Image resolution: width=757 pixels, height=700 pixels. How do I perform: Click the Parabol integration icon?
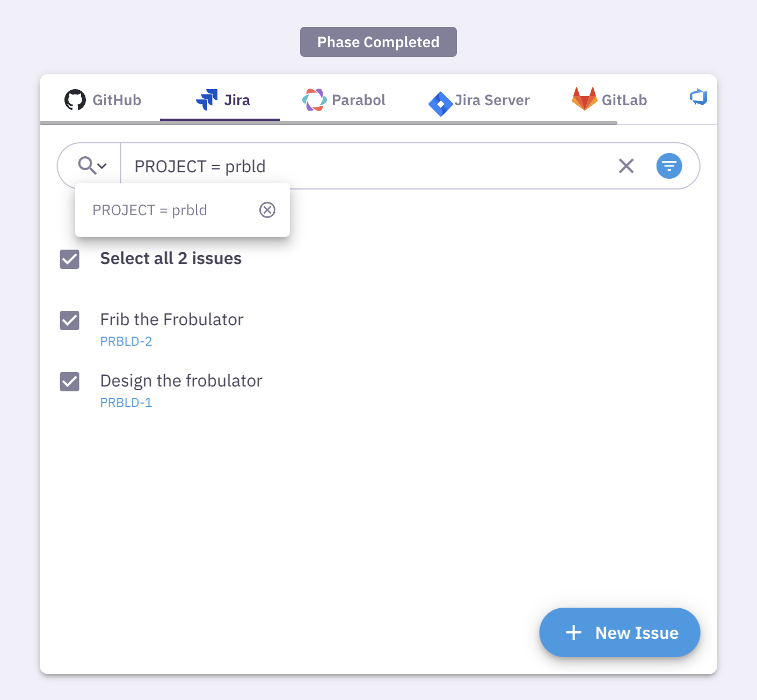pyautogui.click(x=315, y=99)
